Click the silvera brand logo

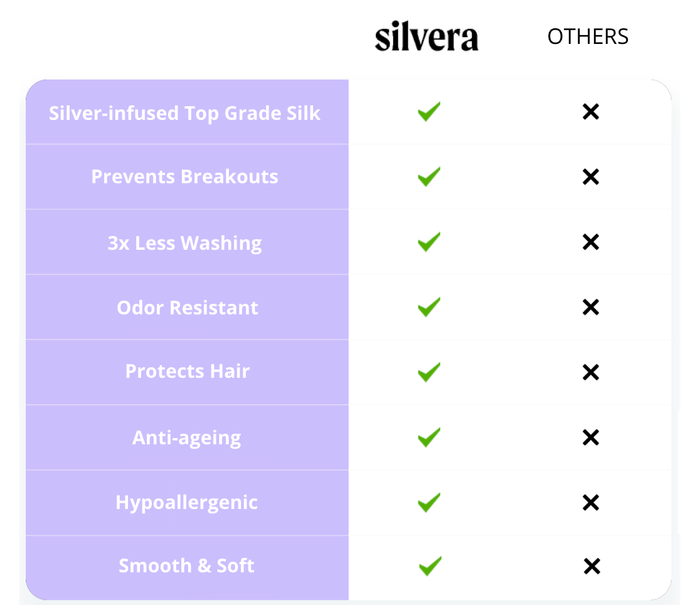point(427,38)
